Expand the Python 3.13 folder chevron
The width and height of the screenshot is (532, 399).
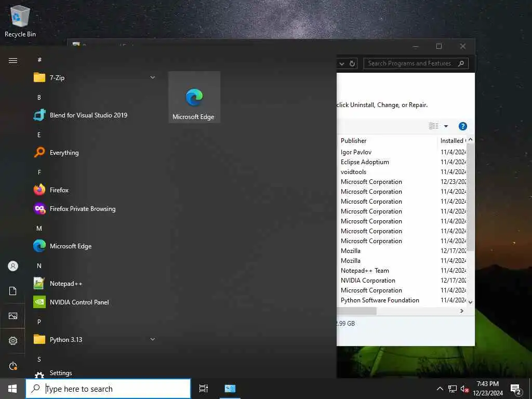[153, 339]
